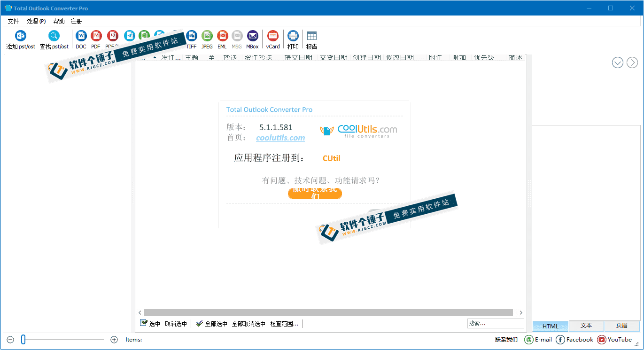Click the TIFF export icon
Screen dimensions: 644x350
click(192, 36)
